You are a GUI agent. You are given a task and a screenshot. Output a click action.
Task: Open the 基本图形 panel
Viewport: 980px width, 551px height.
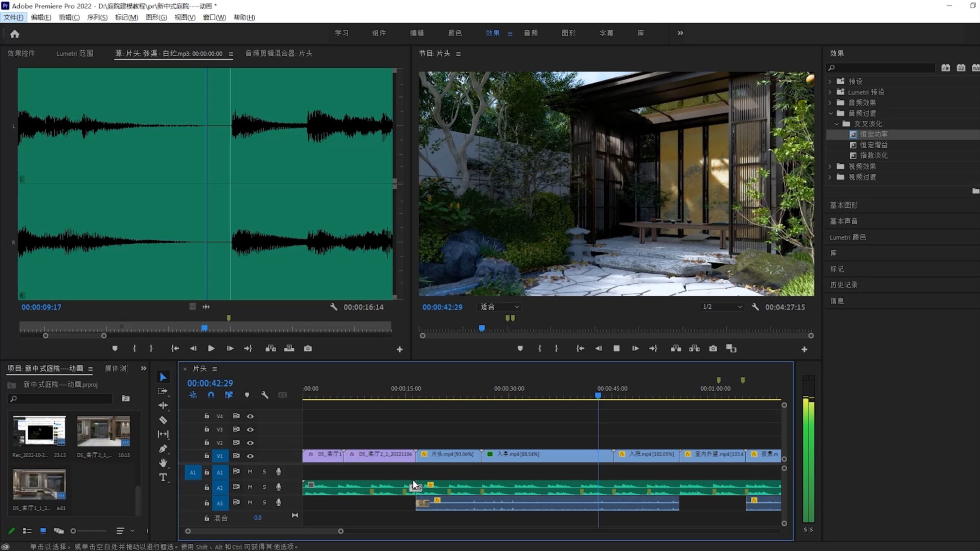pyautogui.click(x=844, y=205)
